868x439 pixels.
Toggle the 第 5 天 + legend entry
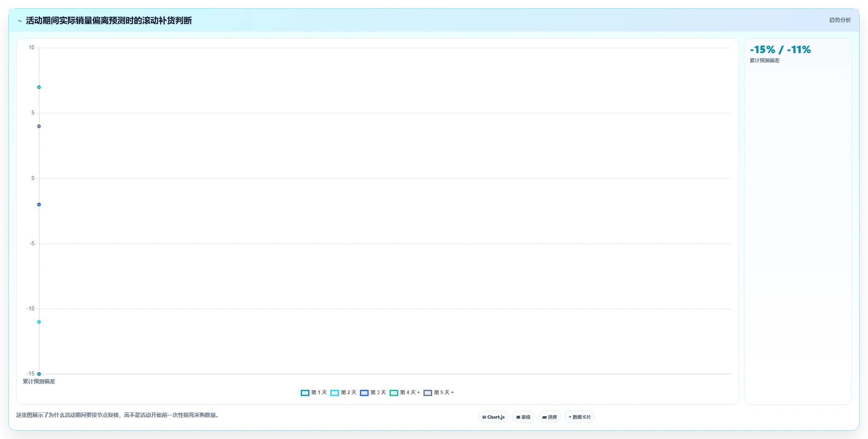[x=439, y=393]
